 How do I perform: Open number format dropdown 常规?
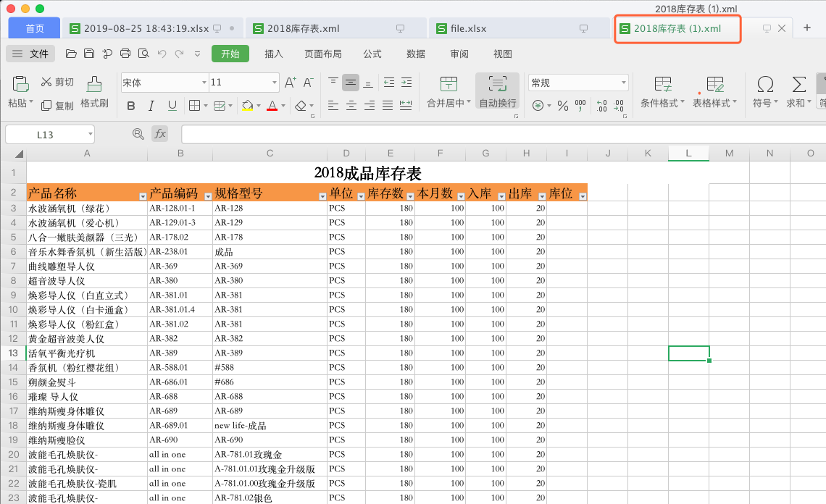click(x=624, y=83)
